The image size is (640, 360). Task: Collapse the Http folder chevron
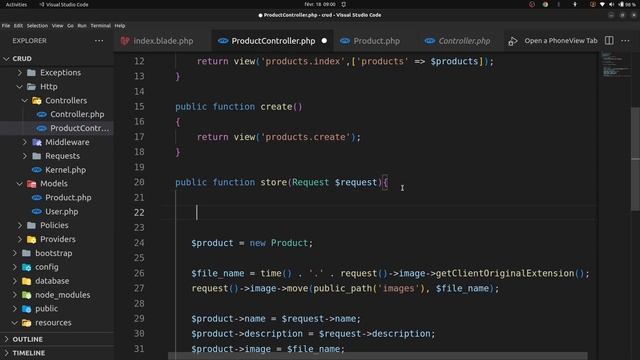click(x=19, y=87)
